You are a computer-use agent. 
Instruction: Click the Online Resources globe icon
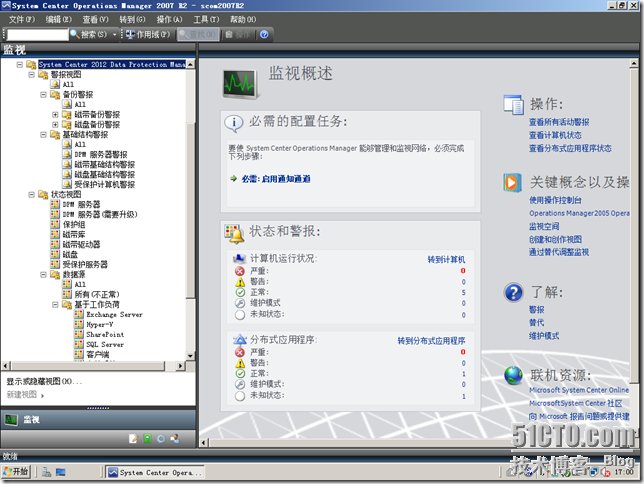(513, 375)
